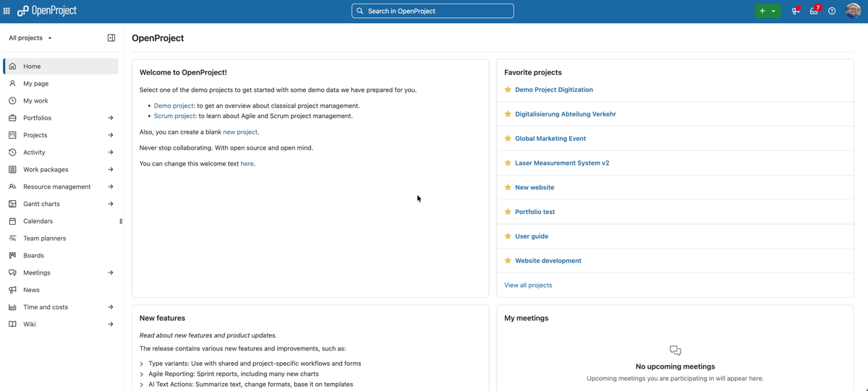Click the News megaphone icon in sidebar
Screen dimensions: 868x391
click(x=12, y=290)
